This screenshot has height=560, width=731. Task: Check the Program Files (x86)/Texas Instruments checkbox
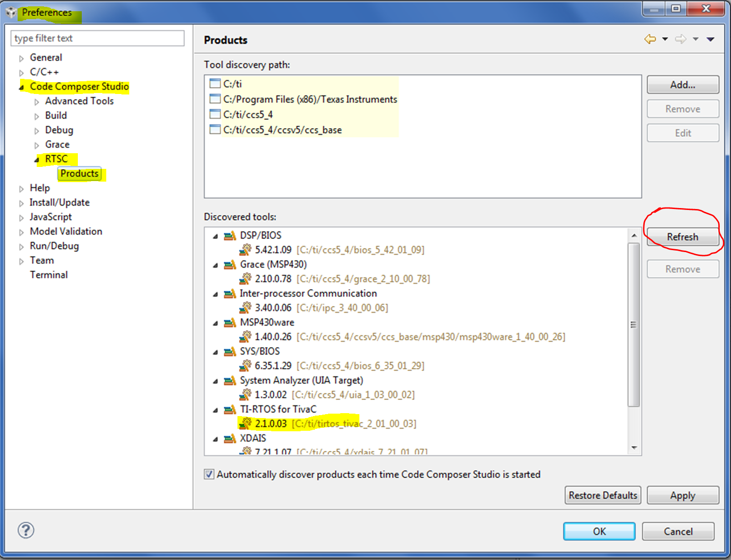point(215,99)
